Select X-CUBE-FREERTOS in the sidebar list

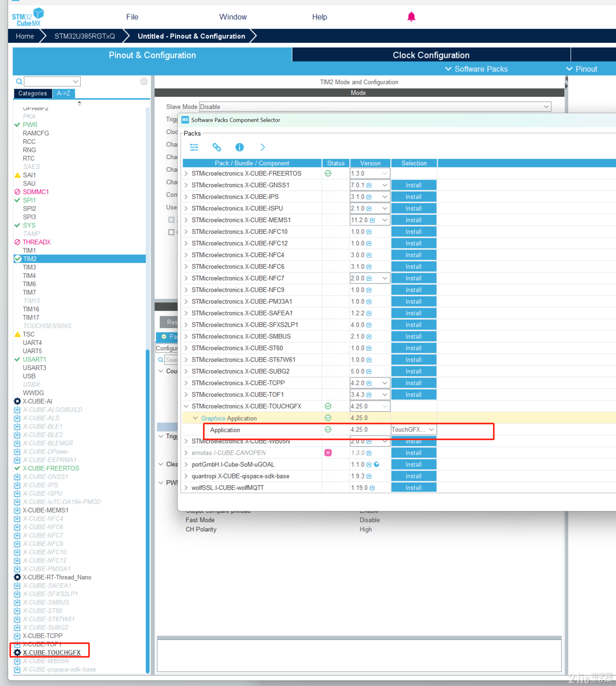51,468
